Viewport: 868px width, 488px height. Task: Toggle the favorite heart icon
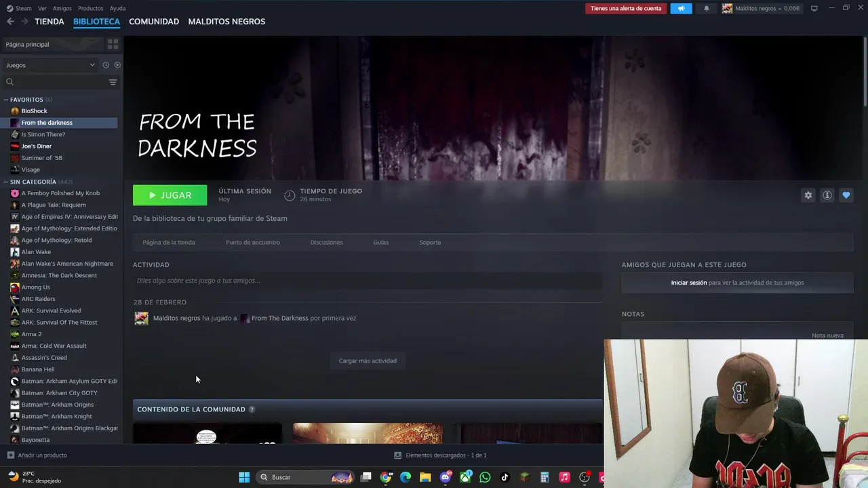tap(846, 195)
